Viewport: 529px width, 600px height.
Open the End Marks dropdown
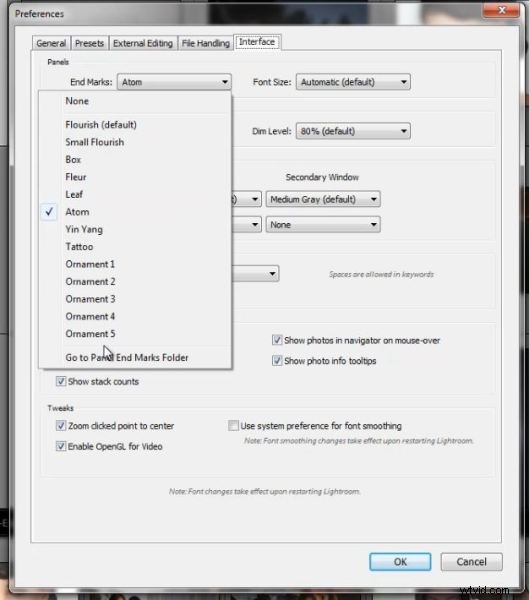point(174,82)
